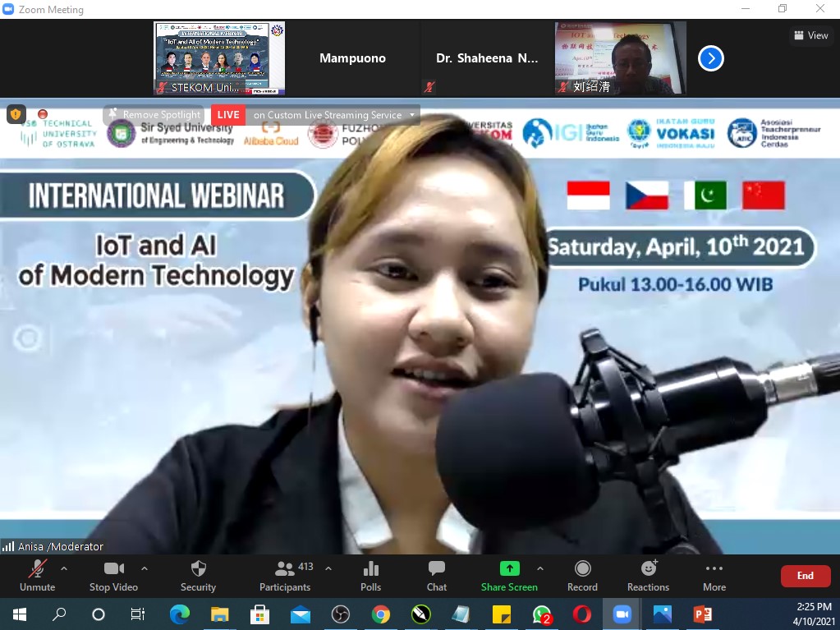Open the meeting encryption shield info
The width and height of the screenshot is (840, 630).
(x=16, y=114)
